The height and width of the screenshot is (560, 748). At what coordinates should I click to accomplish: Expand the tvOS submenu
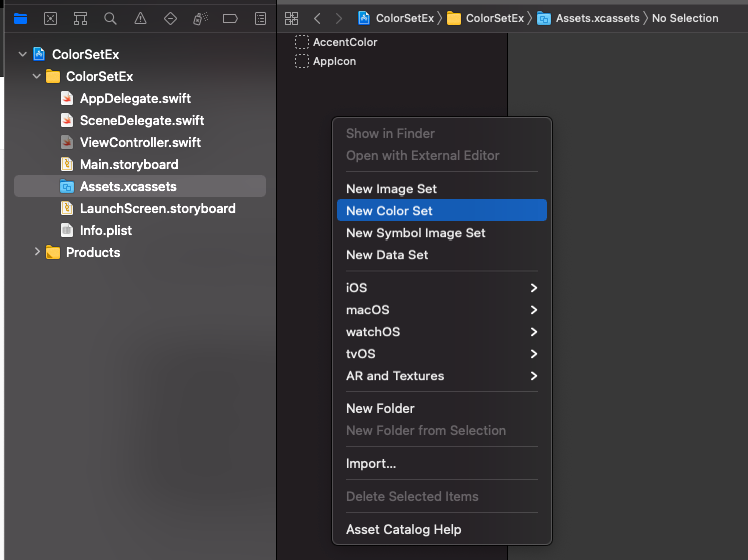[x=442, y=353]
